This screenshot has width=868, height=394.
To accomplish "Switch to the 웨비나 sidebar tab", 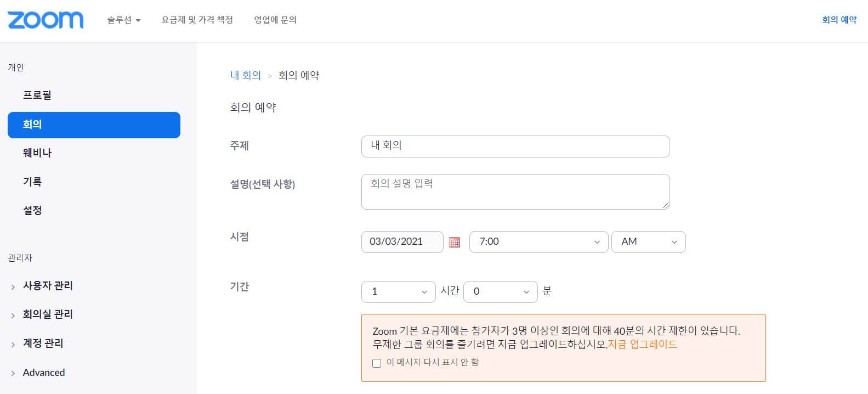I will coord(37,153).
